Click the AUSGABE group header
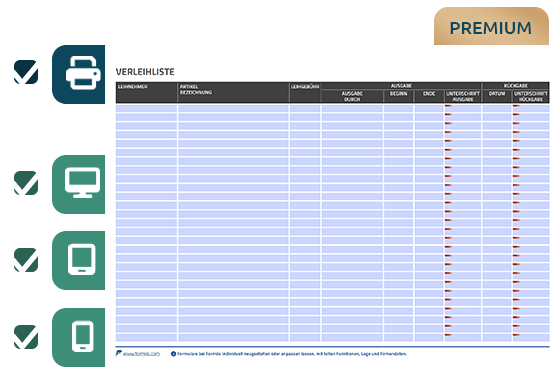This screenshot has height=367, width=560. click(x=401, y=86)
